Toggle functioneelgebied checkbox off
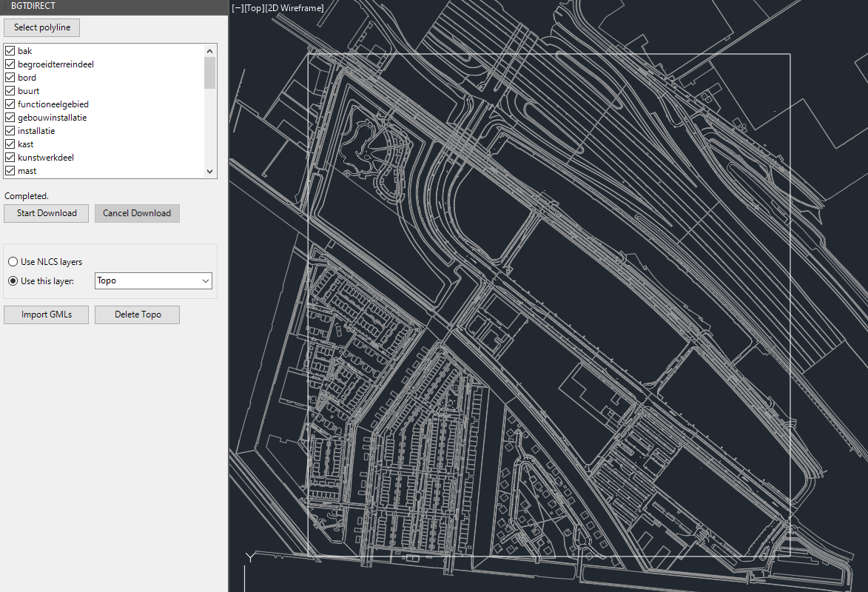 click(x=10, y=104)
